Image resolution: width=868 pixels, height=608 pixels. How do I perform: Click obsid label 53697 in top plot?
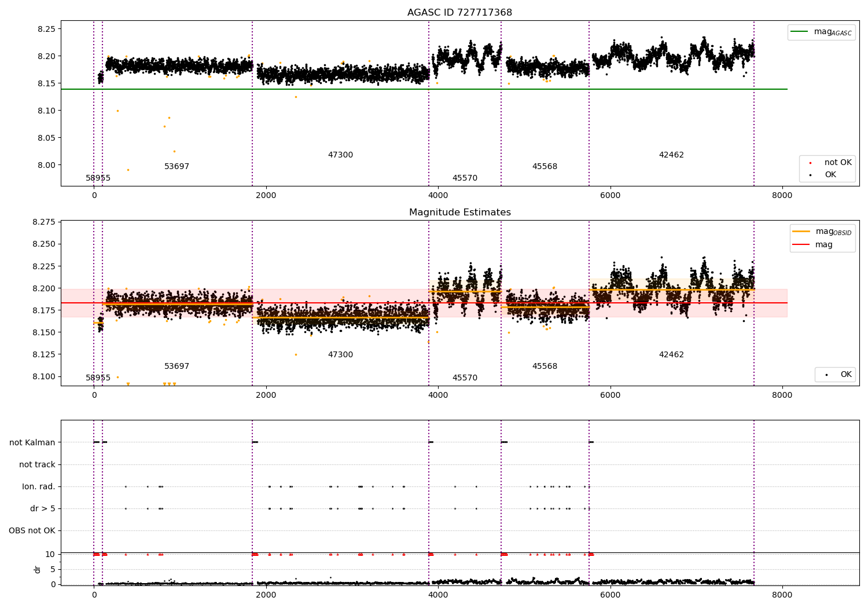point(176,167)
